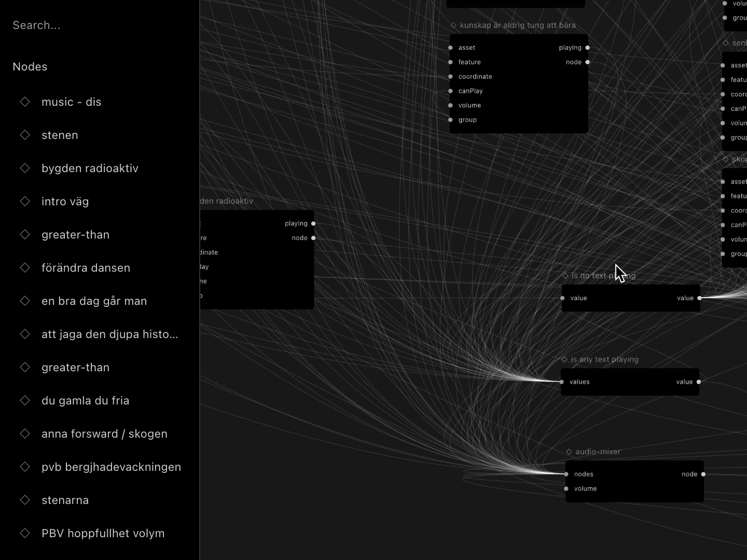Select the diamond icon for "du gamla du fria"

[x=25, y=400]
